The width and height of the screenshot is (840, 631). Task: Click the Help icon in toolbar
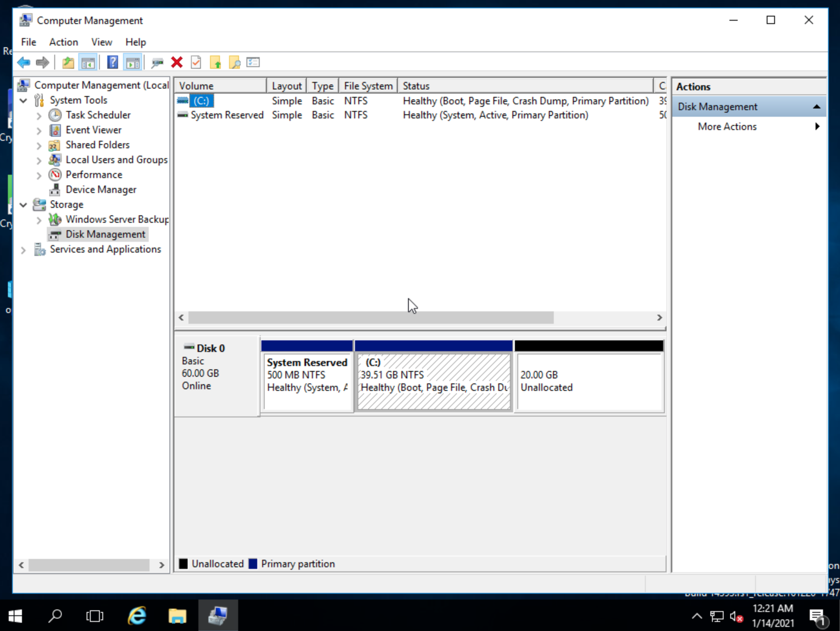pyautogui.click(x=113, y=62)
